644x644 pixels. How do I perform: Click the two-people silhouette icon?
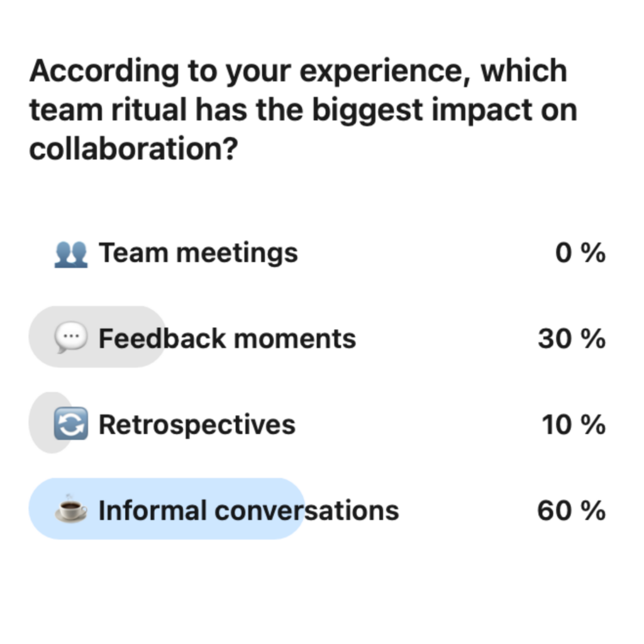pos(71,254)
